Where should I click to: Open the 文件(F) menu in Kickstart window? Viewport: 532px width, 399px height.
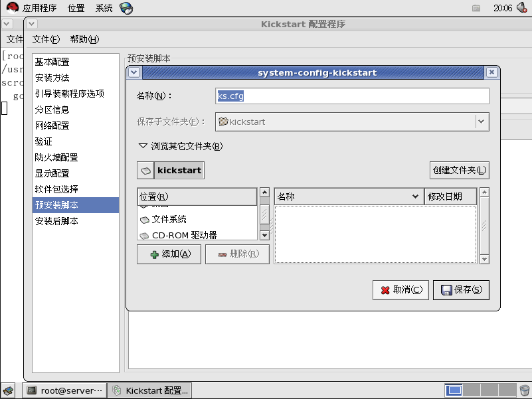coord(46,39)
